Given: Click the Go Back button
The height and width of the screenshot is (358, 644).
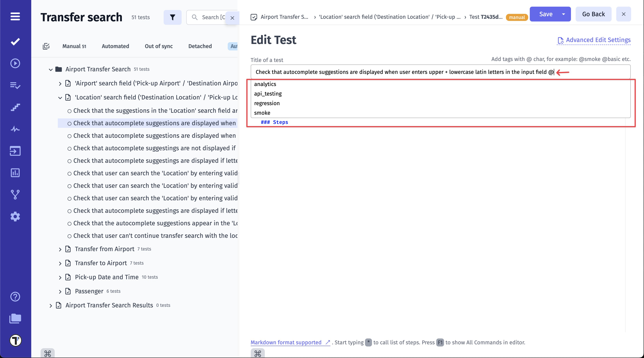Looking at the screenshot, I should pos(593,14).
